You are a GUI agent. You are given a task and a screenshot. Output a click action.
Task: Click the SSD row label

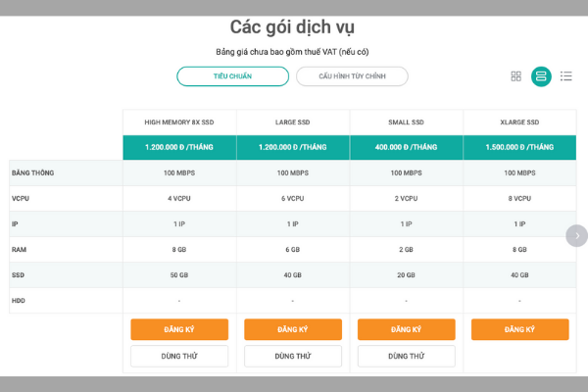[18, 275]
